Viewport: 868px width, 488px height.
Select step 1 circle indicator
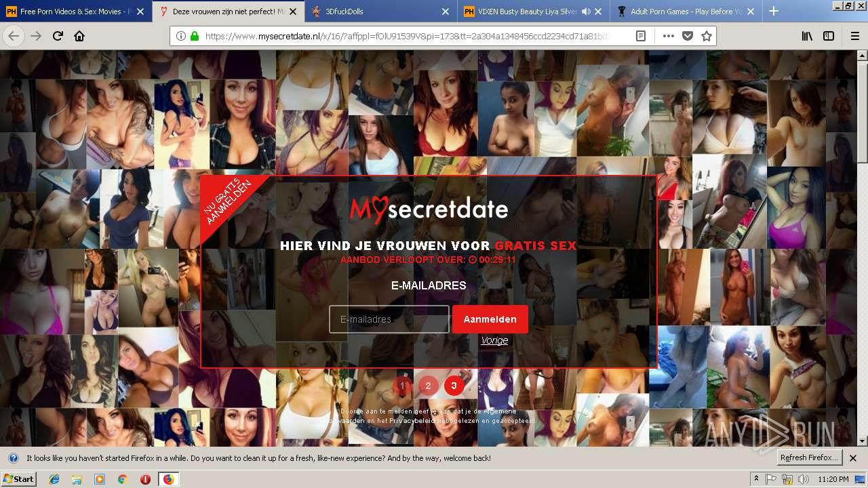[x=403, y=386]
